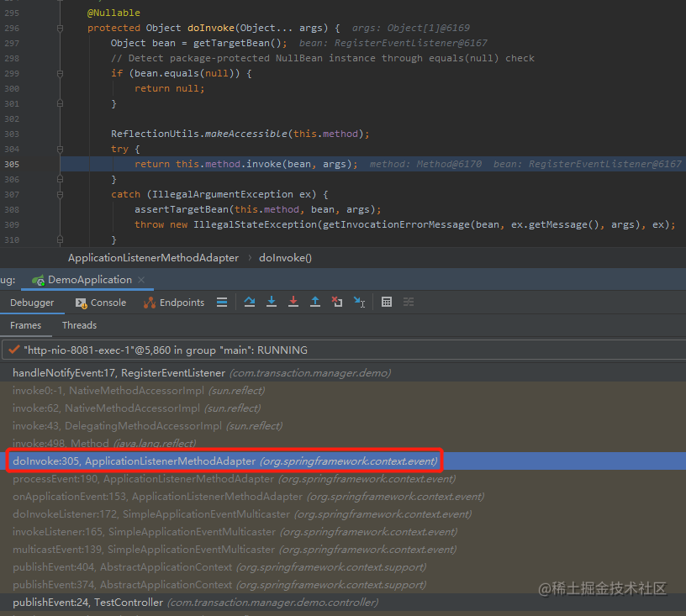This screenshot has height=616, width=686.
Task: Click the Step Over debugger icon
Action: 250,302
